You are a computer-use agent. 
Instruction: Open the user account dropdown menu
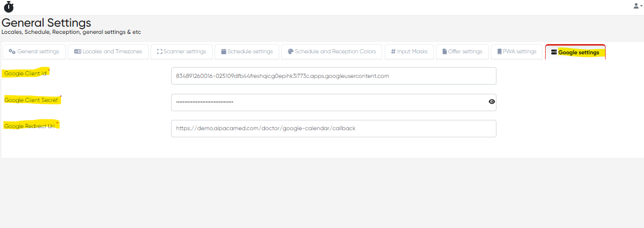coord(638,6)
